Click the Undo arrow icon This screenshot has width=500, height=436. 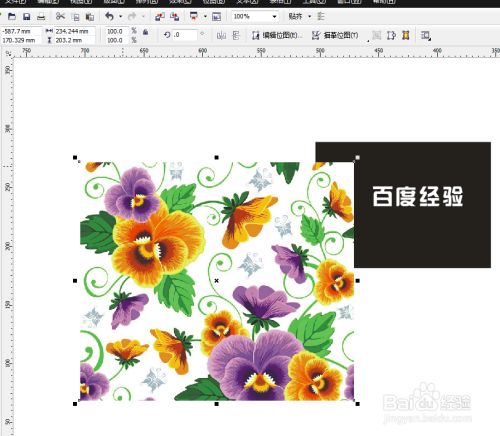click(x=109, y=16)
